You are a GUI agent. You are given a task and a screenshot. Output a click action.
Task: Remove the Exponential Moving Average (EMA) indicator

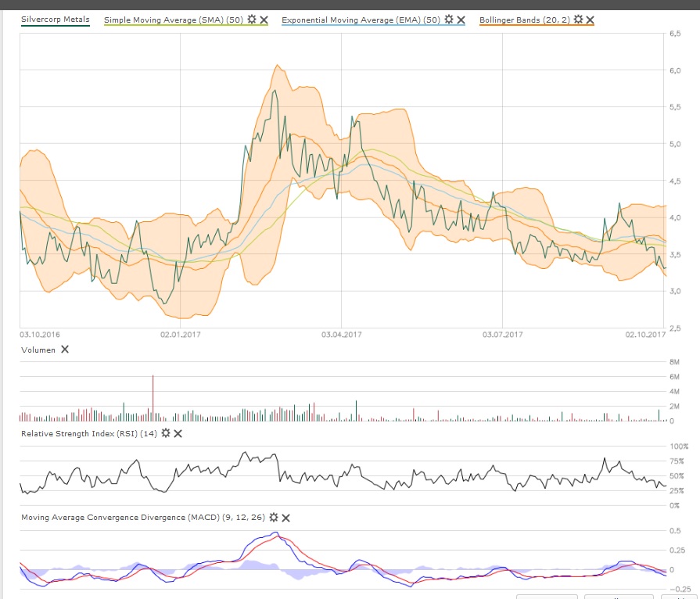point(461,20)
